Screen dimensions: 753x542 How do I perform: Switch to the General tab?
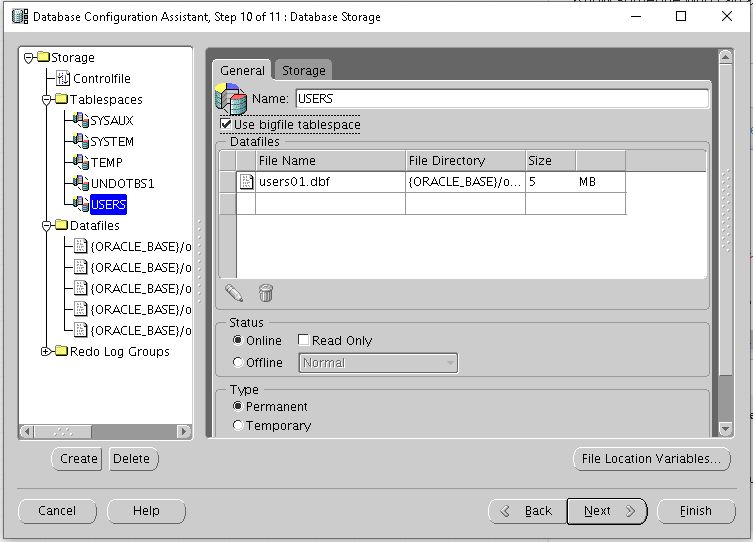[242, 70]
